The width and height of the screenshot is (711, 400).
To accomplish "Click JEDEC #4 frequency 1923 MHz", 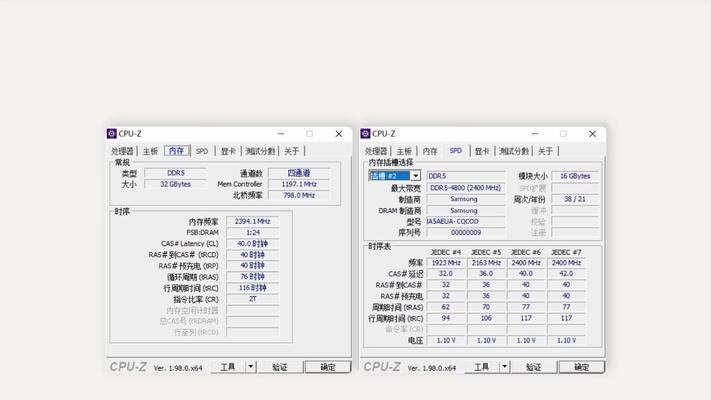I will click(446, 263).
